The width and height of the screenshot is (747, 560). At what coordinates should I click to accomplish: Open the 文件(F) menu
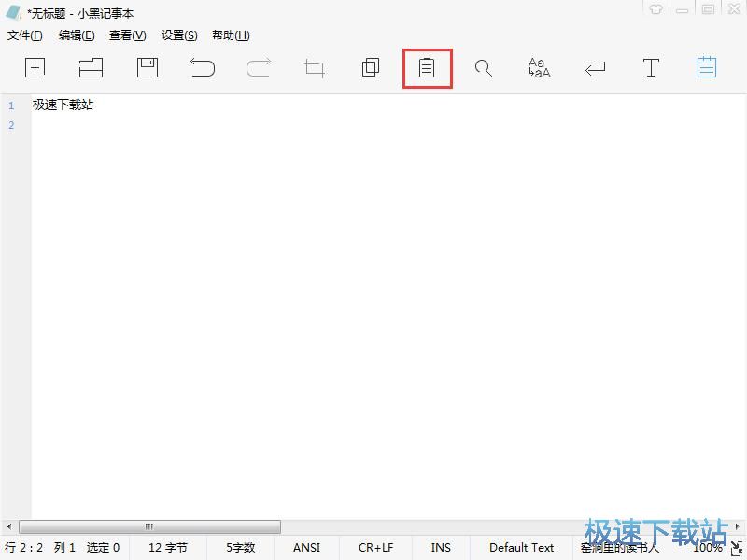coord(25,35)
